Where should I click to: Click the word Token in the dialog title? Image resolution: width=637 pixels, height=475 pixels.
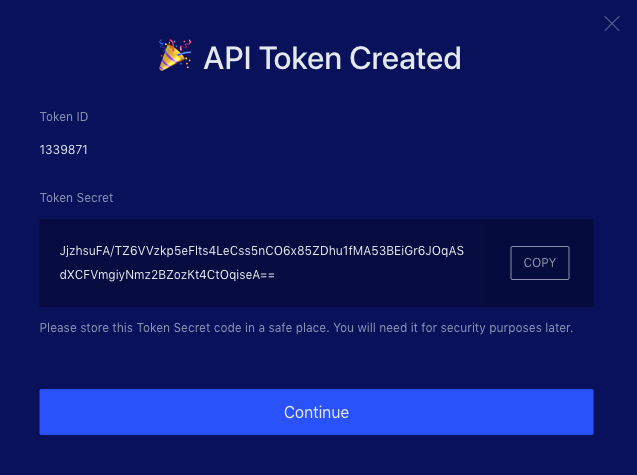coord(300,58)
